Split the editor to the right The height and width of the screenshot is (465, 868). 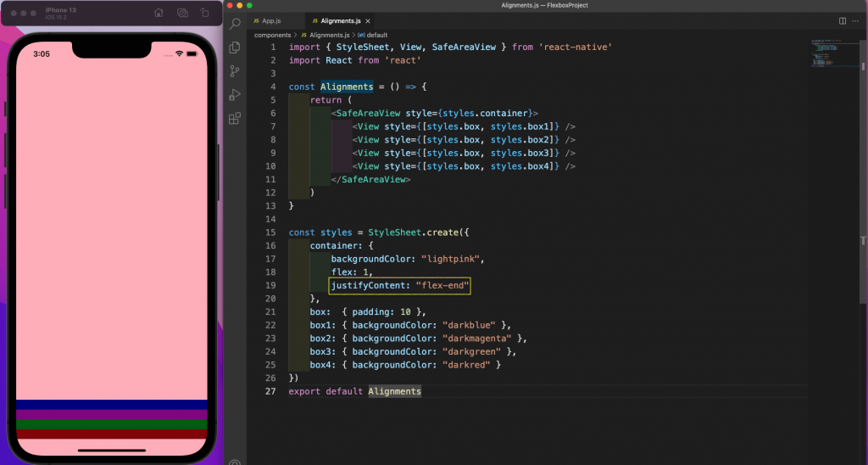click(x=843, y=21)
